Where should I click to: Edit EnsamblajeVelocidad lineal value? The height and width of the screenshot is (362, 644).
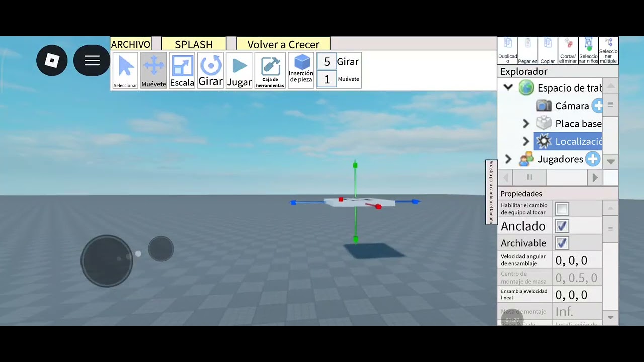click(x=578, y=295)
